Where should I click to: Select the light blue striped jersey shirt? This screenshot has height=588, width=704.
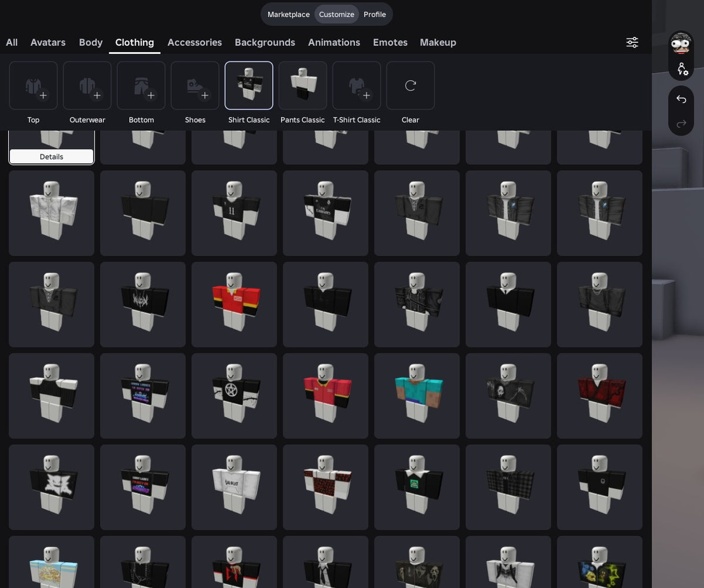pyautogui.click(x=52, y=562)
